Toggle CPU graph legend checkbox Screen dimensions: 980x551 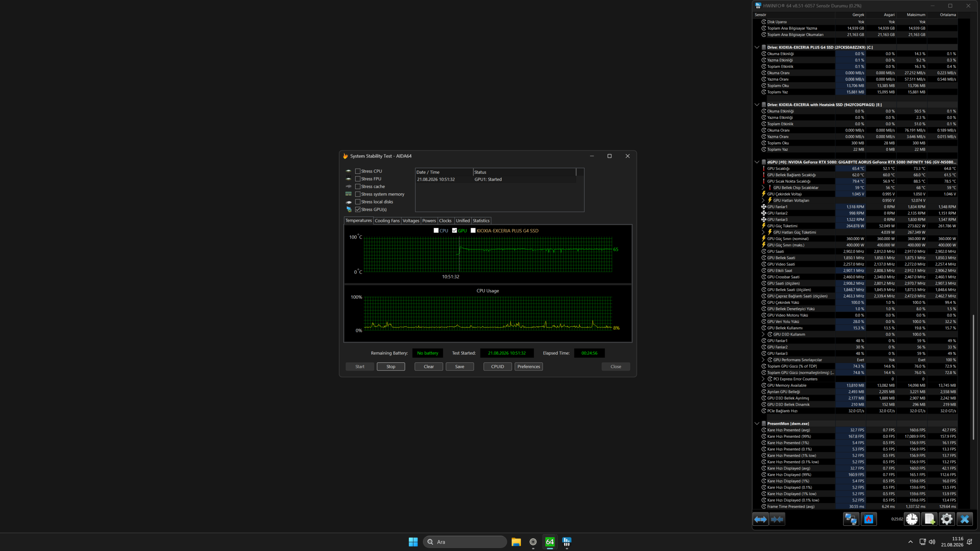[436, 230]
